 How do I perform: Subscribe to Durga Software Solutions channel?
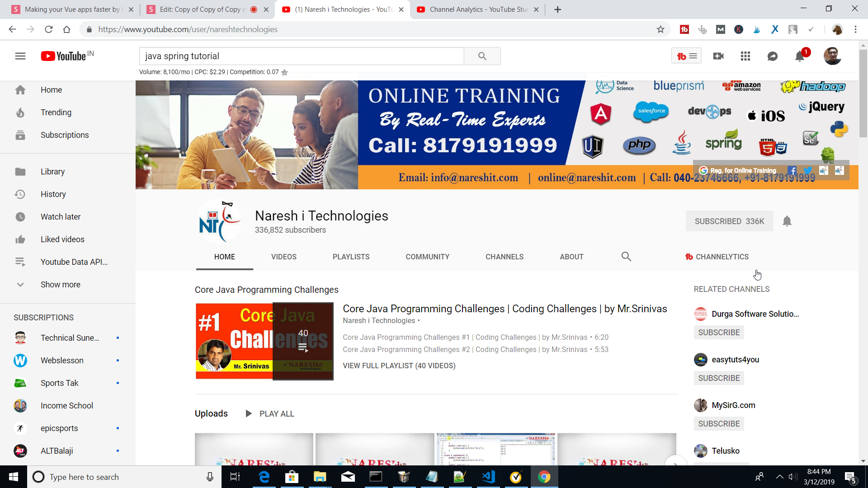[718, 333]
